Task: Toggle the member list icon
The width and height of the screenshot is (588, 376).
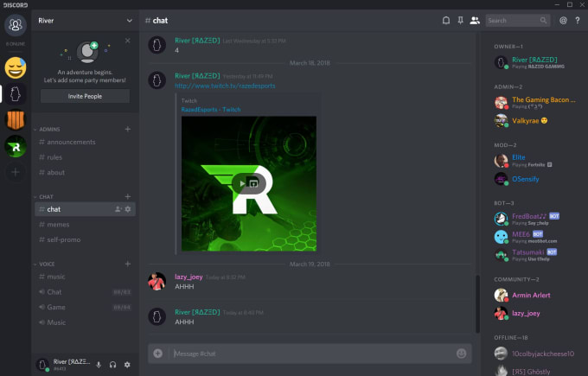Action: pos(475,20)
